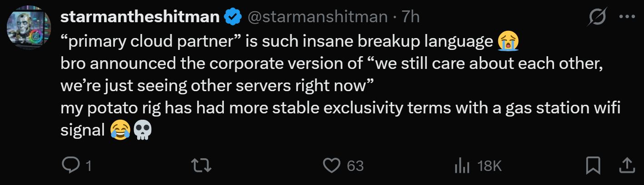Open view analytics bar chart icon
Screen dimensions: 644x185
tap(461, 166)
